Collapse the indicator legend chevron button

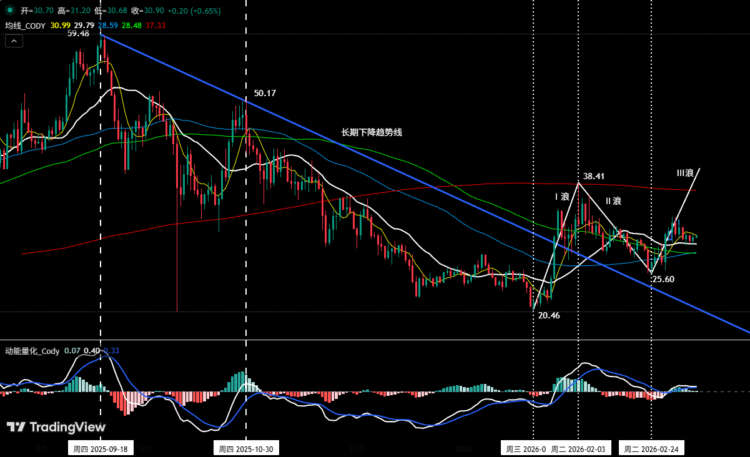point(14,41)
